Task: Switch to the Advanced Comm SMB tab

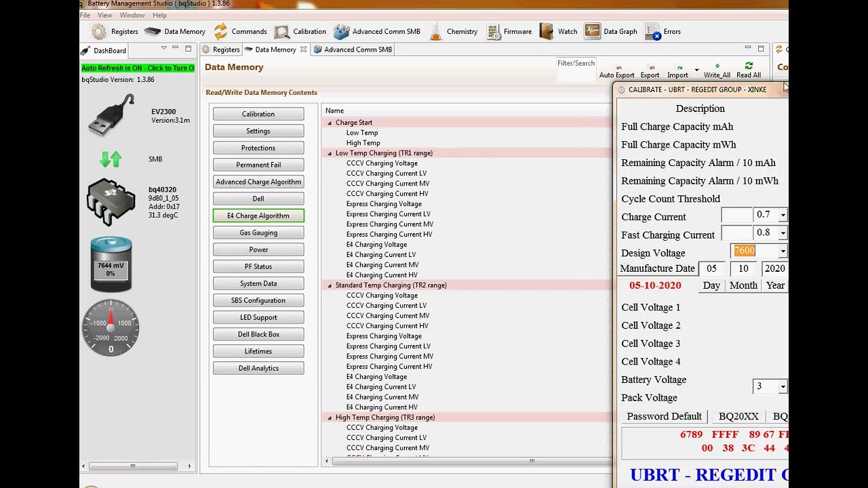Action: pos(353,49)
